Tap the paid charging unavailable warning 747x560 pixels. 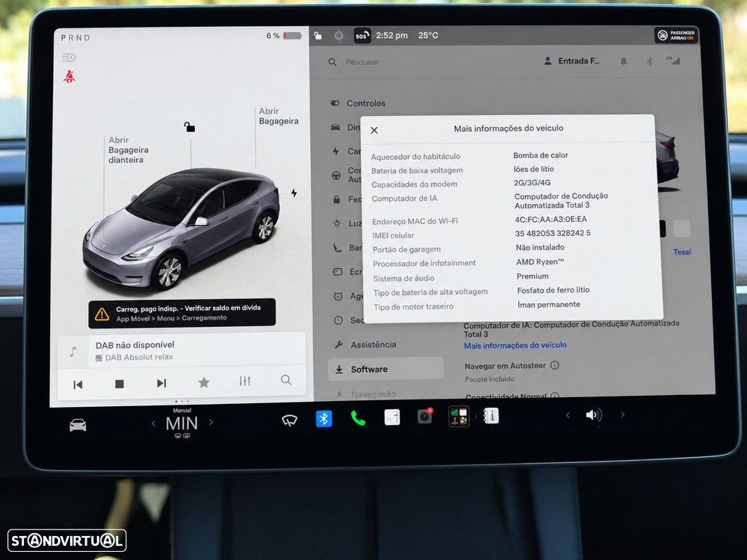pos(182,313)
